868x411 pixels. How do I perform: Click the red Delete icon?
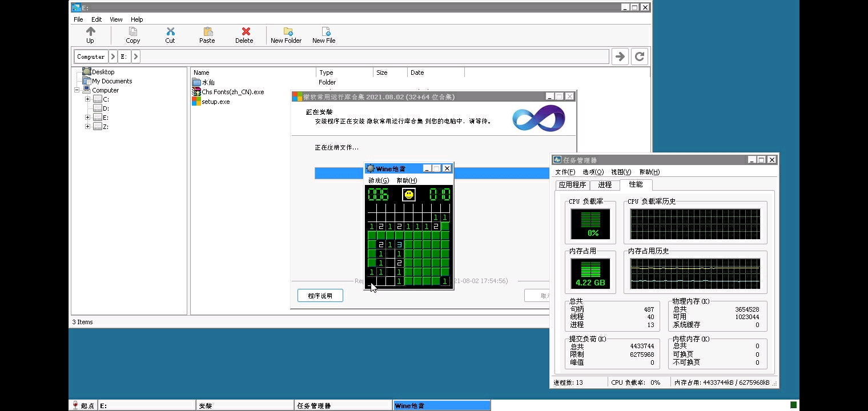pyautogui.click(x=244, y=32)
